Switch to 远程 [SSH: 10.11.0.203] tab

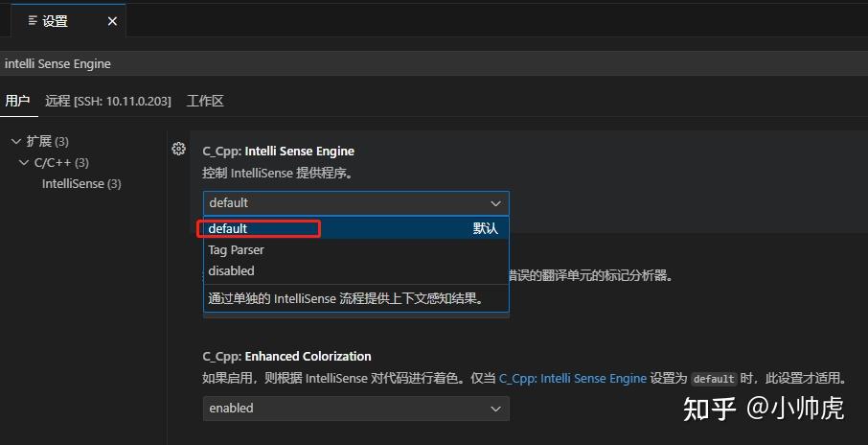click(108, 101)
